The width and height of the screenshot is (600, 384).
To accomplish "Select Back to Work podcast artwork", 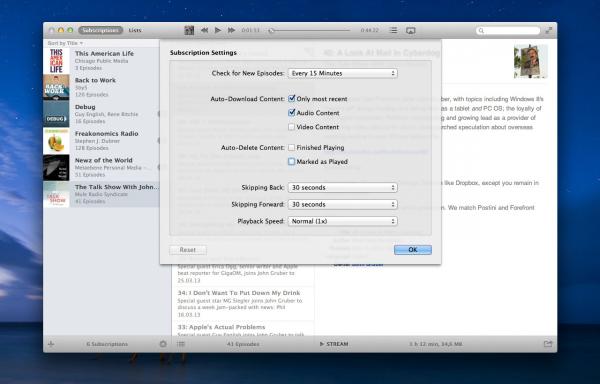I will (56, 88).
